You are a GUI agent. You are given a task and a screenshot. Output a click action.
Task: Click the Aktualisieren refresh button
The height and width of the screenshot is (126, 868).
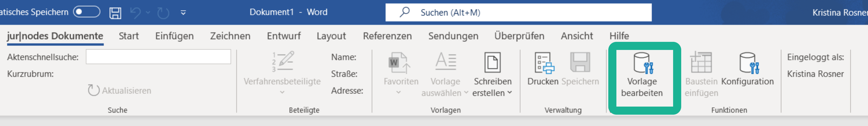coord(120,90)
